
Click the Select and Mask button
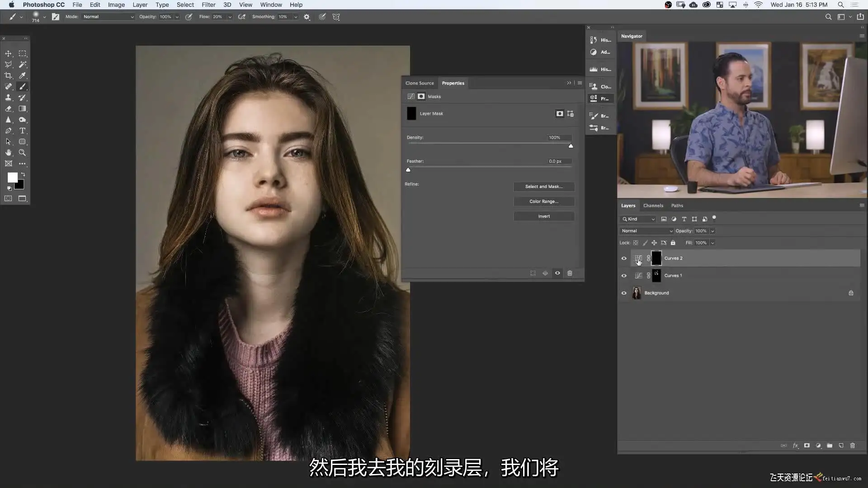543,187
